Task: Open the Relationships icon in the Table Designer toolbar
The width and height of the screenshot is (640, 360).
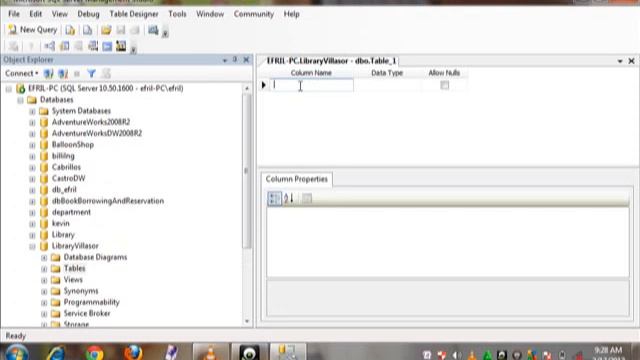Action: pyautogui.click(x=49, y=46)
